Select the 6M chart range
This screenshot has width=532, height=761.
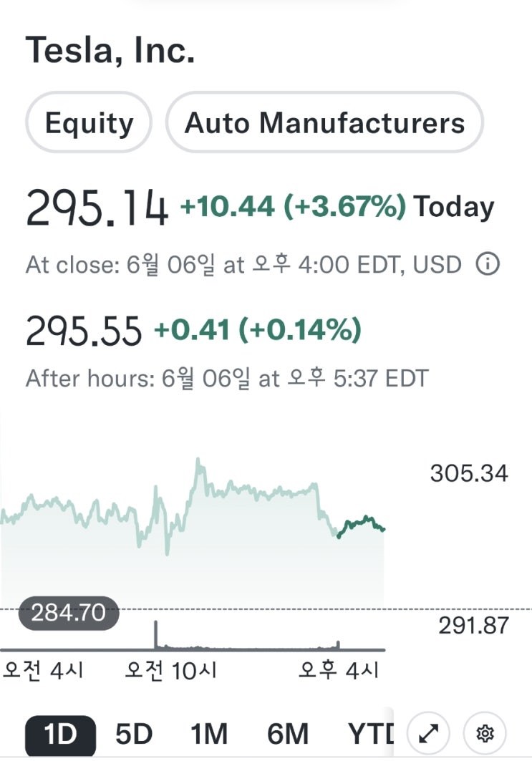click(x=288, y=735)
